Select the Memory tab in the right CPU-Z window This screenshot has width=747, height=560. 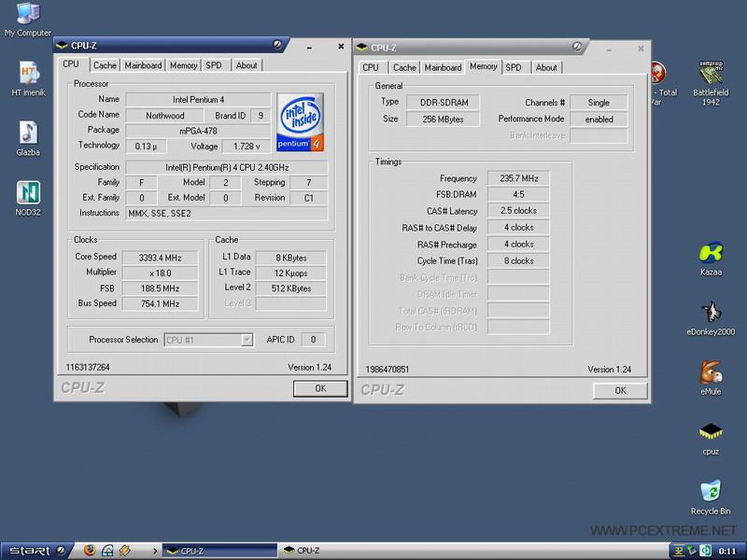pos(483,66)
